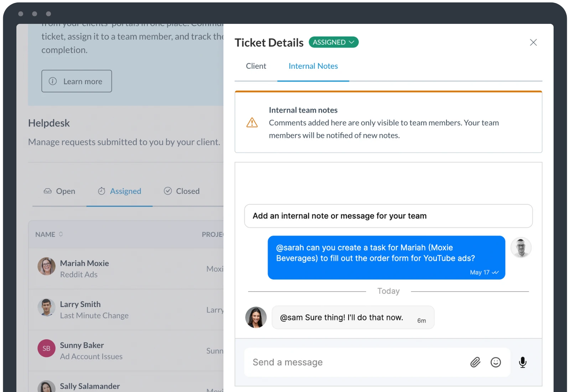
Task: Click the Assigned stopwatch icon
Action: 101,191
